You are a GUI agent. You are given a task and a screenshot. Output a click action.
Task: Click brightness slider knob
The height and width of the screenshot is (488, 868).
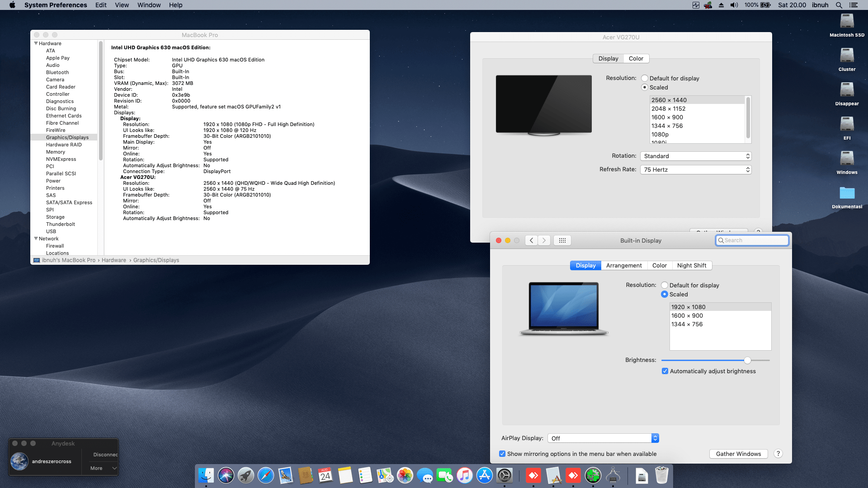point(747,360)
